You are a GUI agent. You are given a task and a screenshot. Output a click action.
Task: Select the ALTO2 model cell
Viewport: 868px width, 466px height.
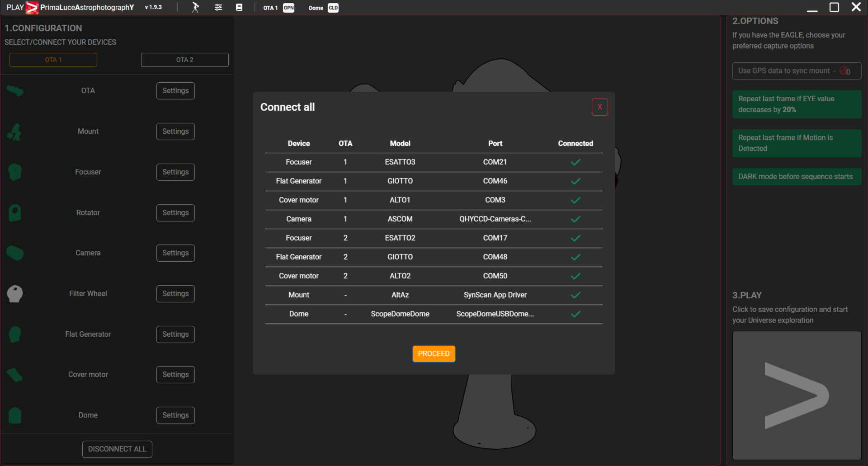pyautogui.click(x=400, y=276)
